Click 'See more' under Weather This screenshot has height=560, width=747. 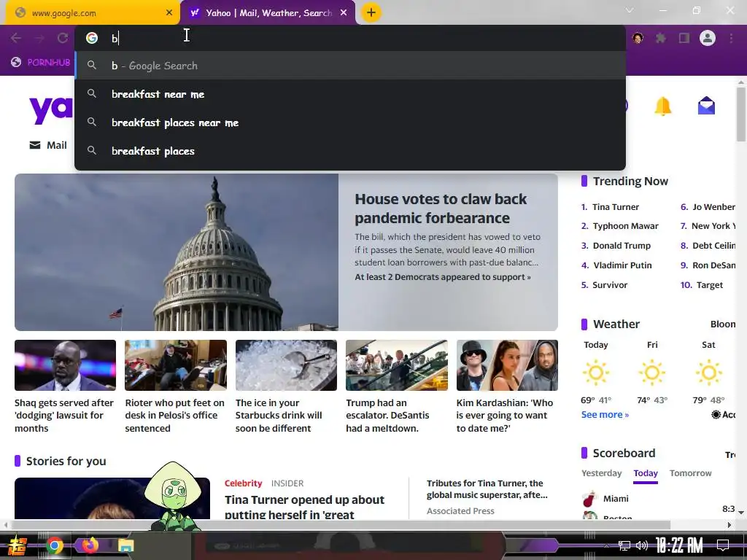605,415
